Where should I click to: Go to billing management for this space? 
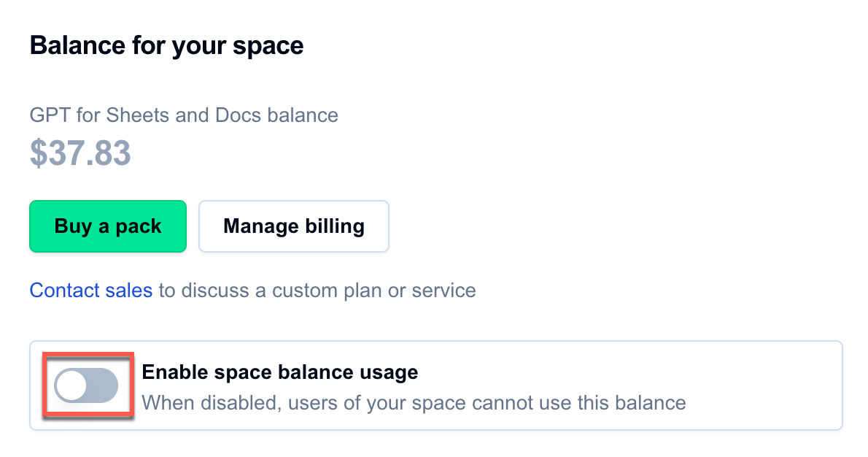(293, 226)
